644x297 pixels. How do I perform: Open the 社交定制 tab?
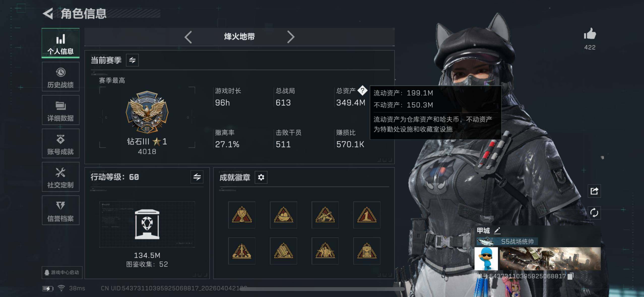[60, 177]
